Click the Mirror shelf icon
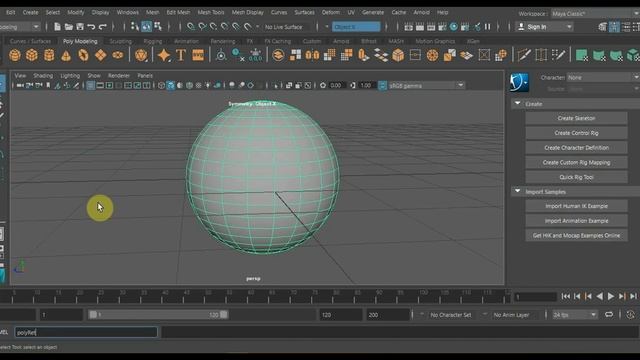The height and width of the screenshot is (360, 640). tap(312, 55)
